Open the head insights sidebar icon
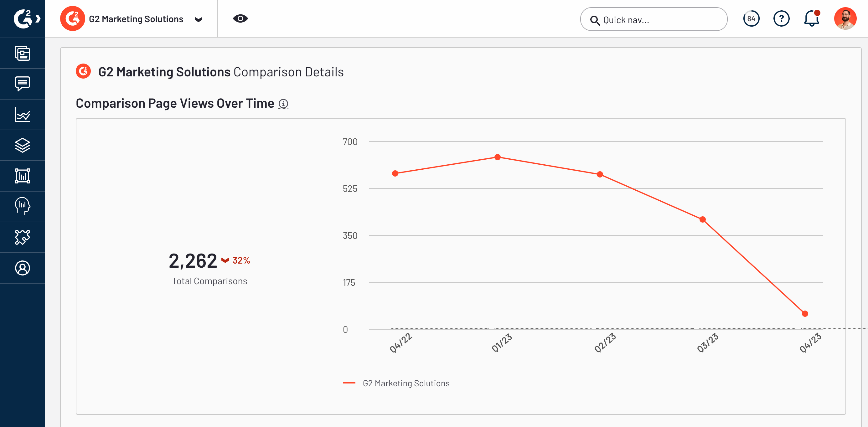 tap(23, 206)
